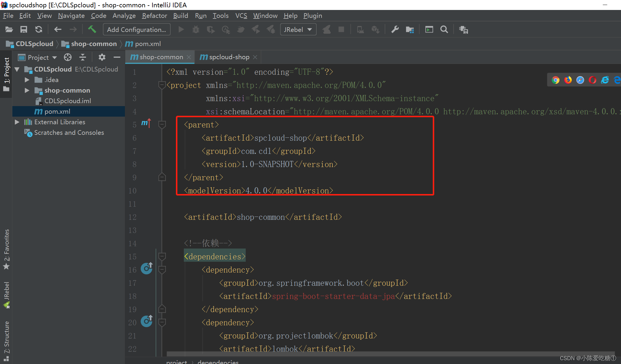This screenshot has height=364, width=621.
Task: Click the locate current file crosshair icon
Action: coord(68,57)
